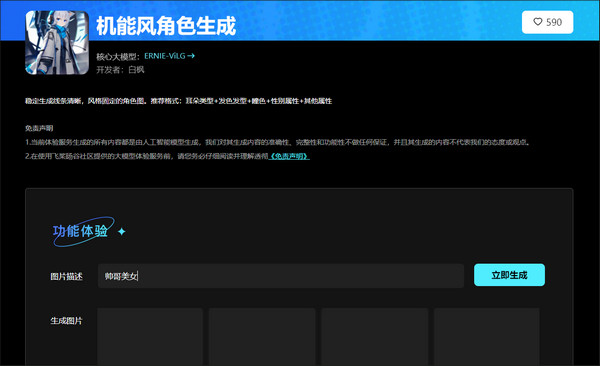The image size is (600, 366).
Task: Open the 《免责声明》 disclaimer link
Action: coord(289,156)
